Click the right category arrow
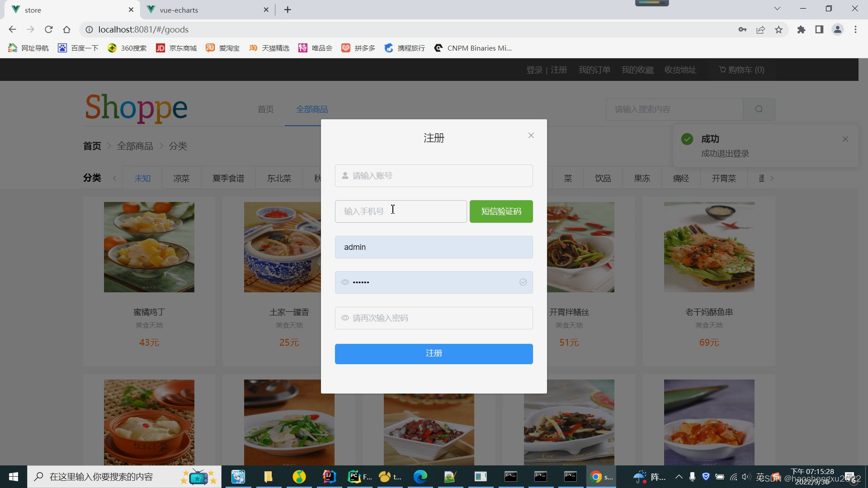 pos(772,178)
